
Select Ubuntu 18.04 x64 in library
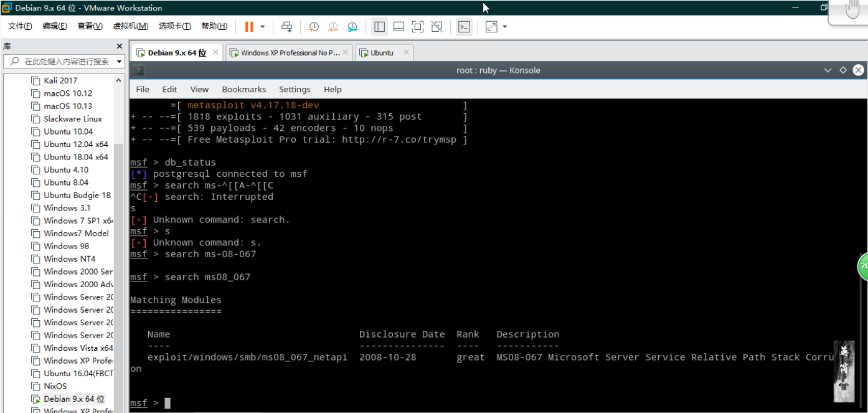pos(75,157)
